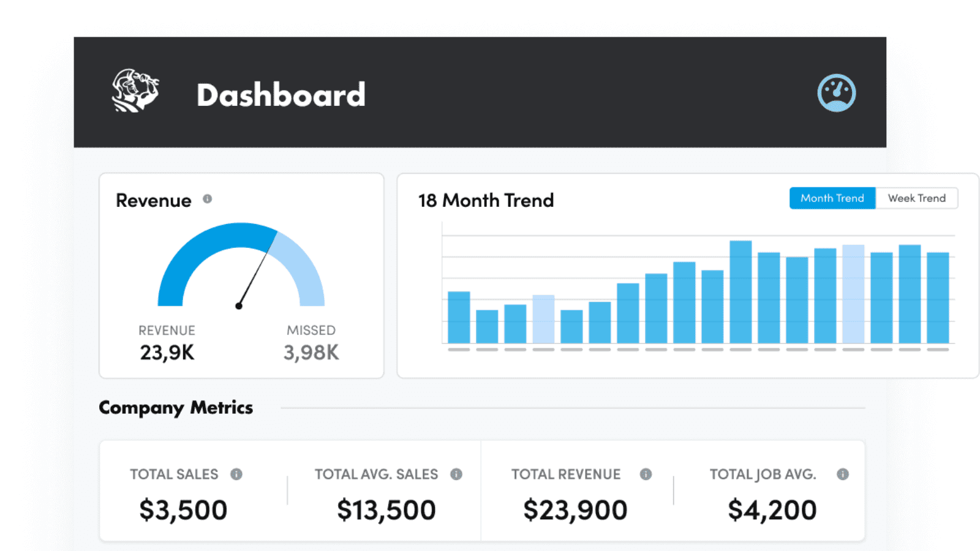Click the 23,9K revenue value

click(x=167, y=353)
